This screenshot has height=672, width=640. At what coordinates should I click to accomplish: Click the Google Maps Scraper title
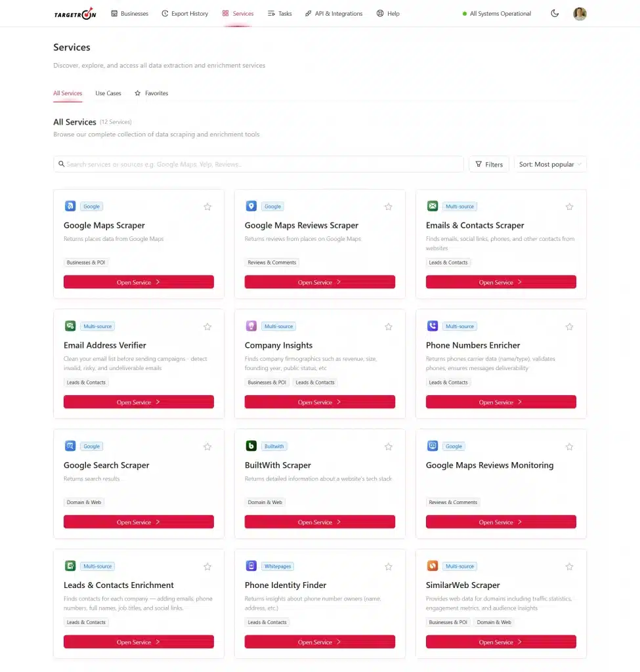coord(104,225)
